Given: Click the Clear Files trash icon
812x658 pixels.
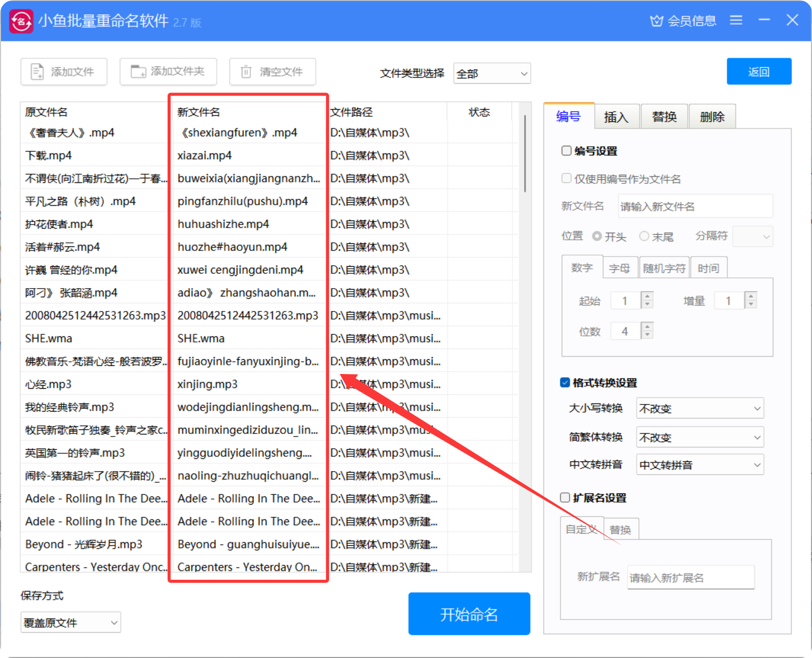Looking at the screenshot, I should point(246,72).
